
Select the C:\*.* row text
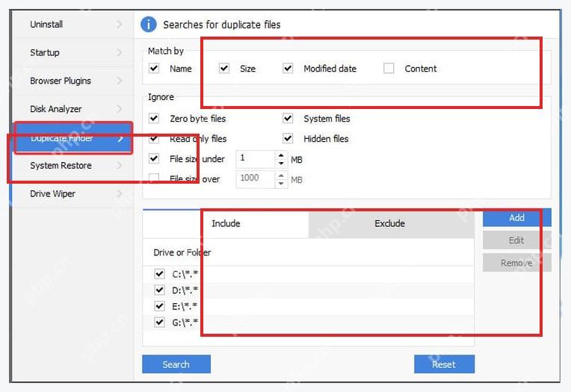(x=185, y=274)
